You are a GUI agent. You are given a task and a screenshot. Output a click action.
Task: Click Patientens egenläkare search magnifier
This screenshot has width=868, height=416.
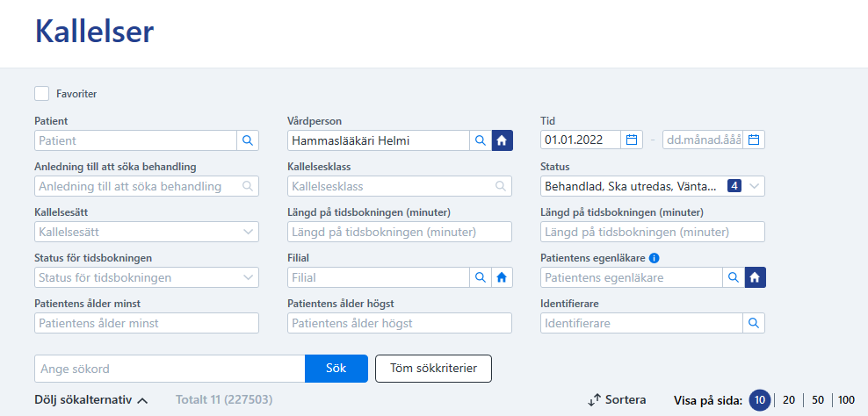(734, 277)
